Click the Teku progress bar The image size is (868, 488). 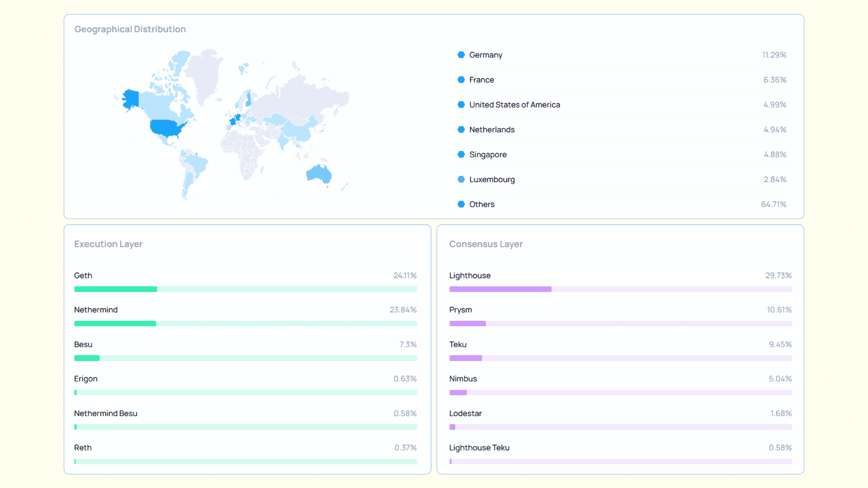(x=620, y=358)
